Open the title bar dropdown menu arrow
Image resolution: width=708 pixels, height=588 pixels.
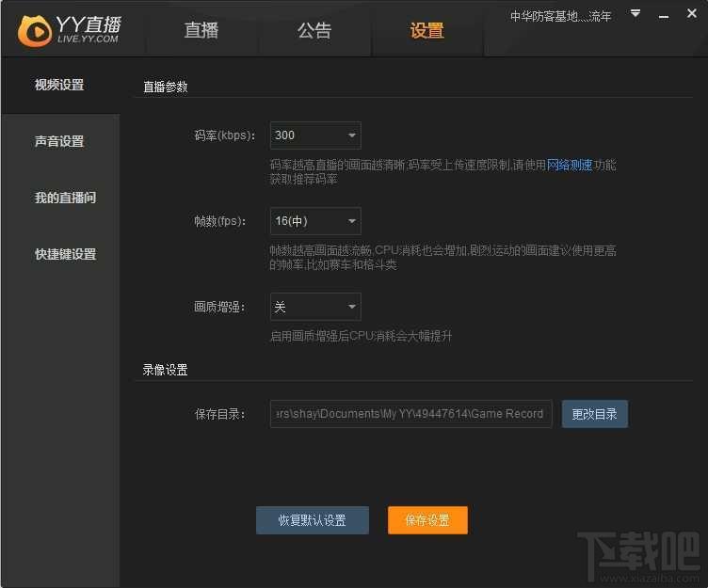click(x=636, y=14)
